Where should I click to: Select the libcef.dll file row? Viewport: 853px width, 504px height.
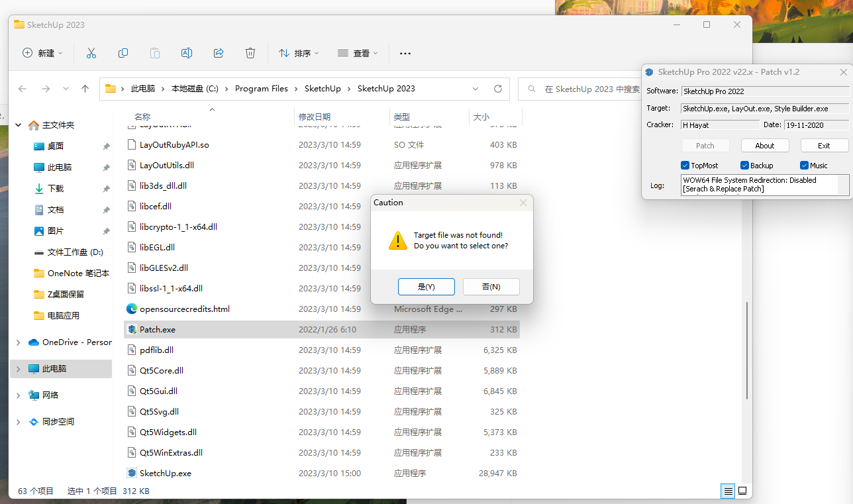point(322,206)
